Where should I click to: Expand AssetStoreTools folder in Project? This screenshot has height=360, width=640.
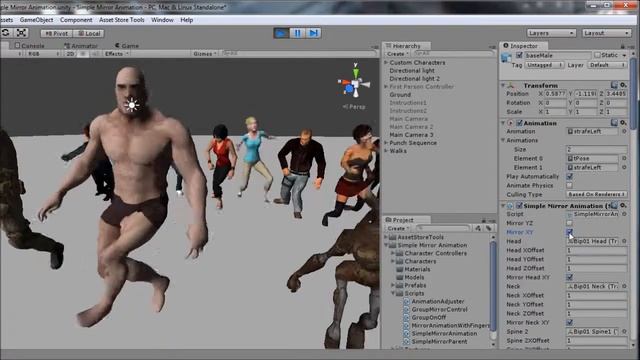click(386, 237)
